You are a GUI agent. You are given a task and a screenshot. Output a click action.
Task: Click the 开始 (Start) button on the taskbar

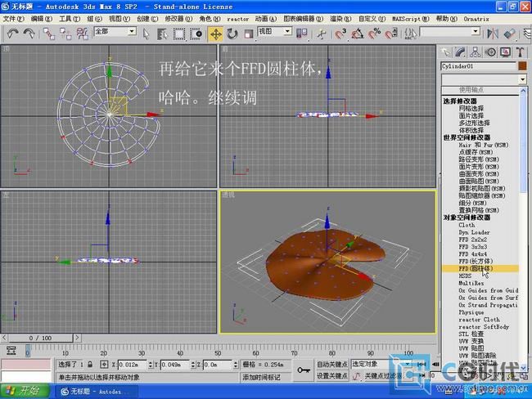tap(25, 391)
